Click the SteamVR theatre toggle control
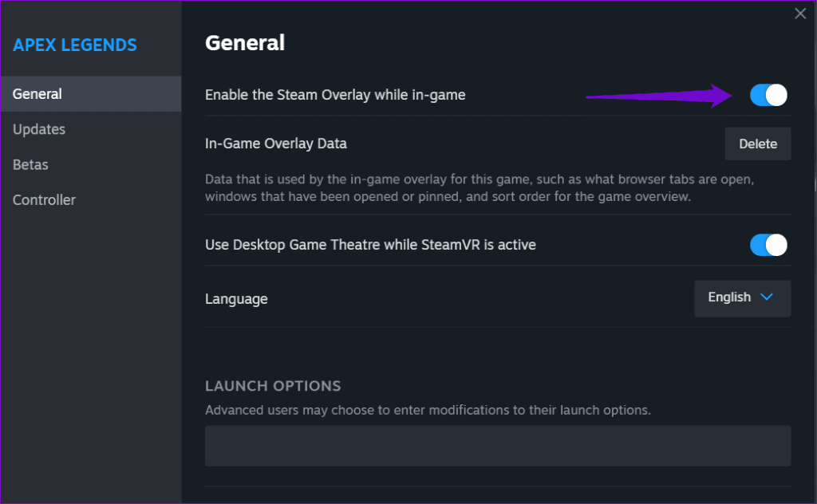Image resolution: width=817 pixels, height=504 pixels. (x=768, y=245)
